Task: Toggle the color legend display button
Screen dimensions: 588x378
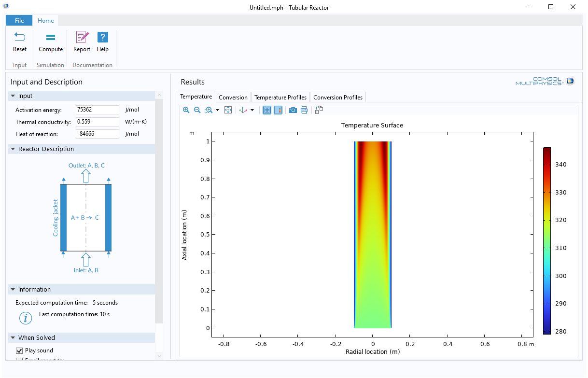Action: pos(278,110)
